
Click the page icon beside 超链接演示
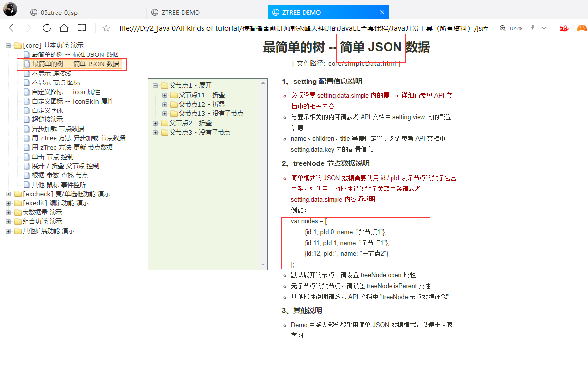[27, 119]
